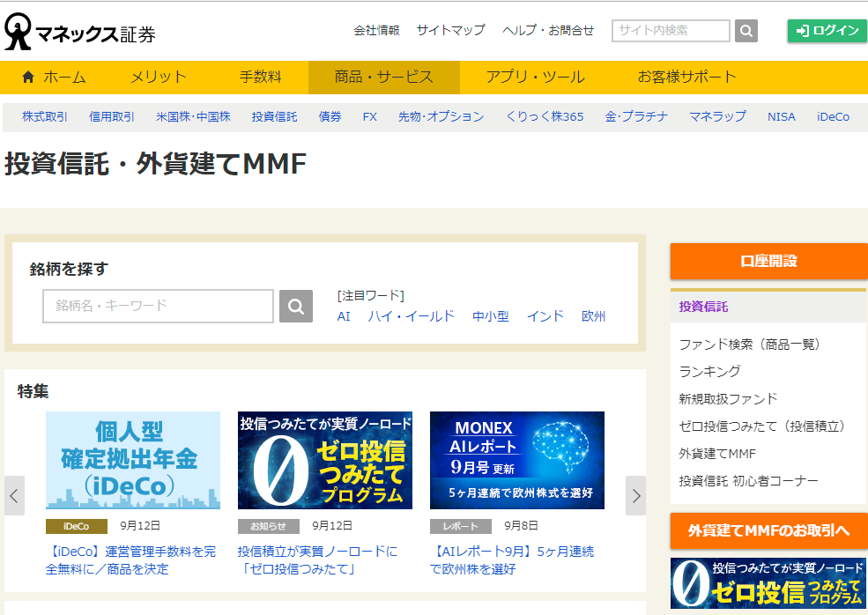Click the Monex Securities logo
The height and width of the screenshot is (615, 868).
pos(80,32)
